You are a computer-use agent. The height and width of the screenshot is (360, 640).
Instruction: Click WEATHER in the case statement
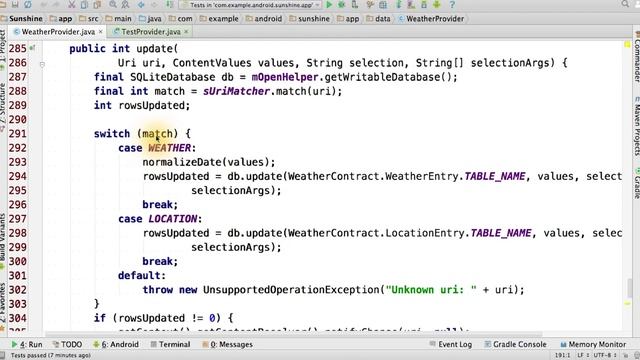169,148
